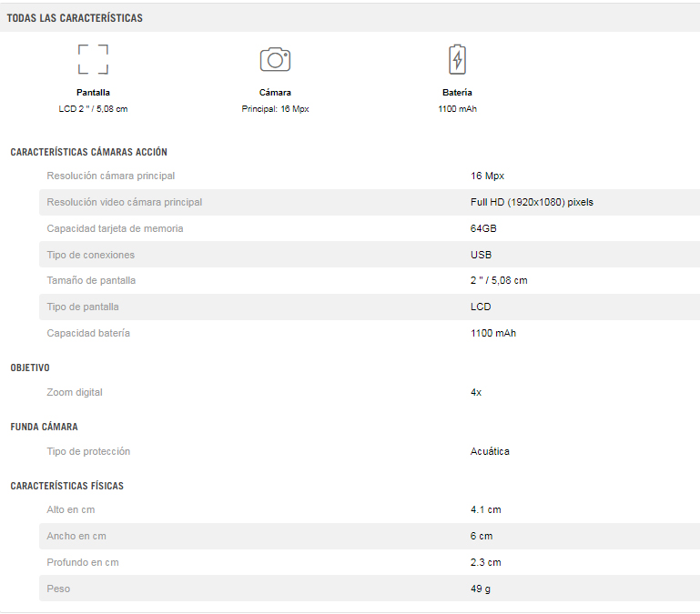Image resolution: width=700 pixels, height=614 pixels.
Task: Click the Pantalla screen-size bracket icon
Action: pyautogui.click(x=94, y=59)
